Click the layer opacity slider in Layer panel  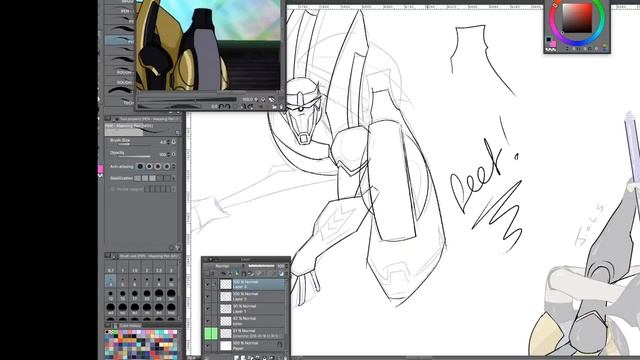click(261, 266)
